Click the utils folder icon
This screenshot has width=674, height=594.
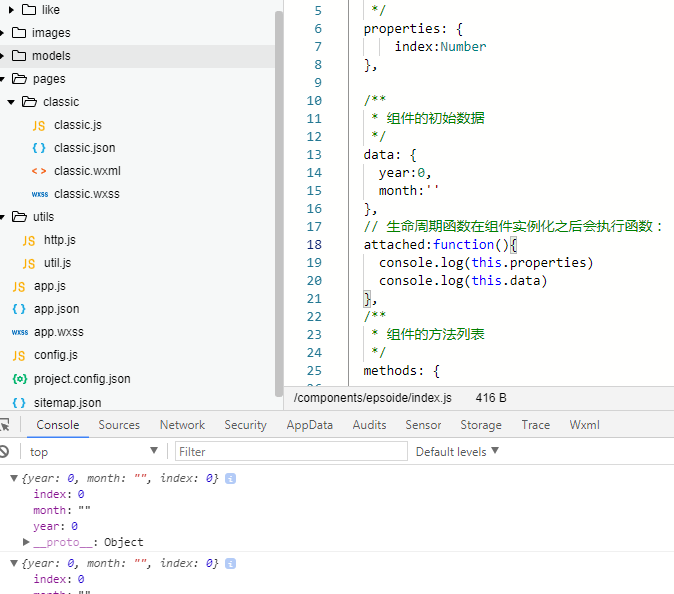click(x=19, y=217)
